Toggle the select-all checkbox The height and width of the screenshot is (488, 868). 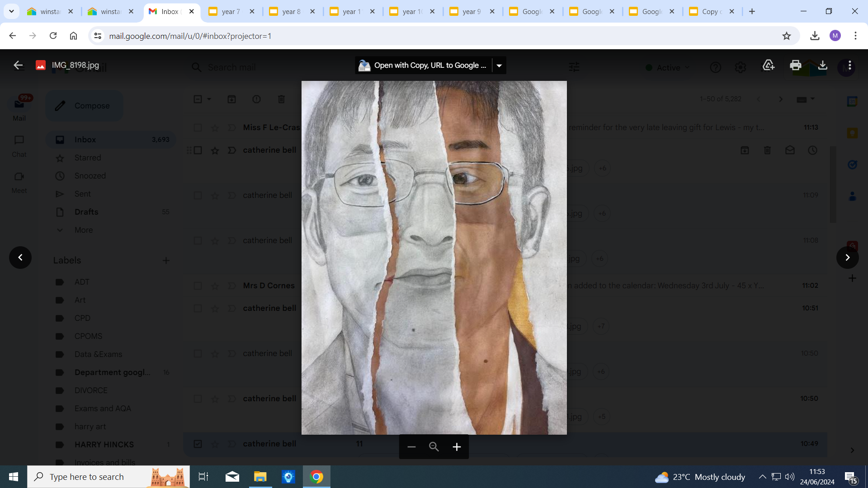coord(198,99)
